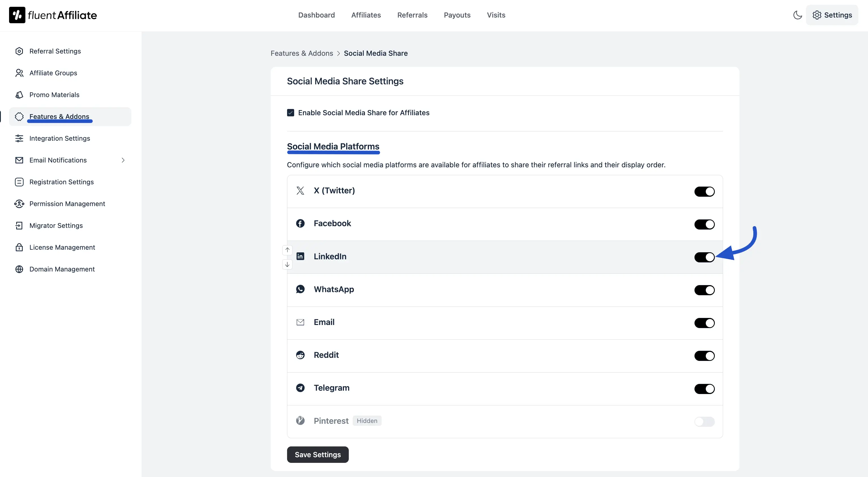Click the Permission Management icon
The height and width of the screenshot is (477, 868).
click(x=19, y=204)
